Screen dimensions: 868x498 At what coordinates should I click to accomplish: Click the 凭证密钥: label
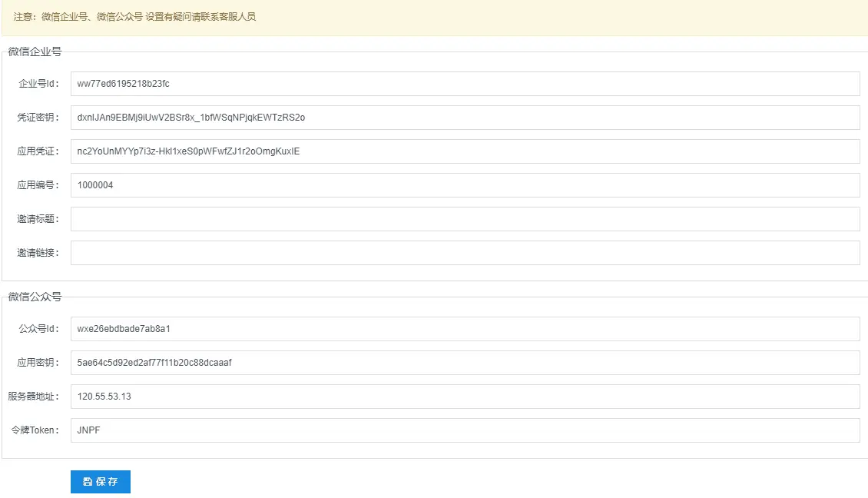[x=38, y=118]
